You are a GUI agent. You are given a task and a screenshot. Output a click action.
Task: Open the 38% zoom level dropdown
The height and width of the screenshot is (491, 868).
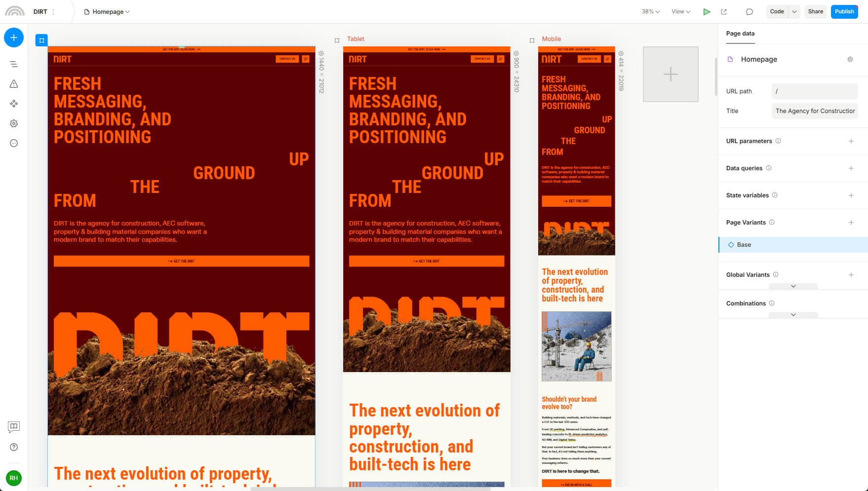point(650,12)
